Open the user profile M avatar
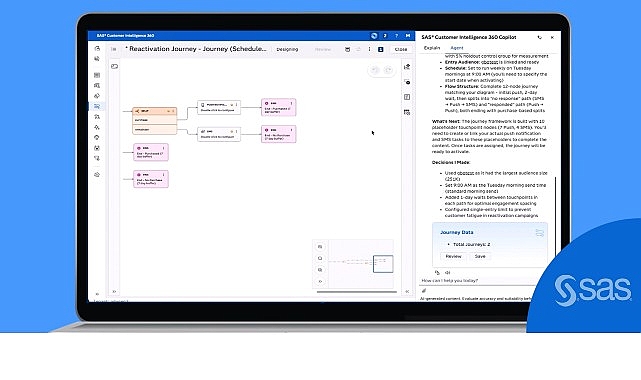641x380 pixels. click(x=408, y=36)
